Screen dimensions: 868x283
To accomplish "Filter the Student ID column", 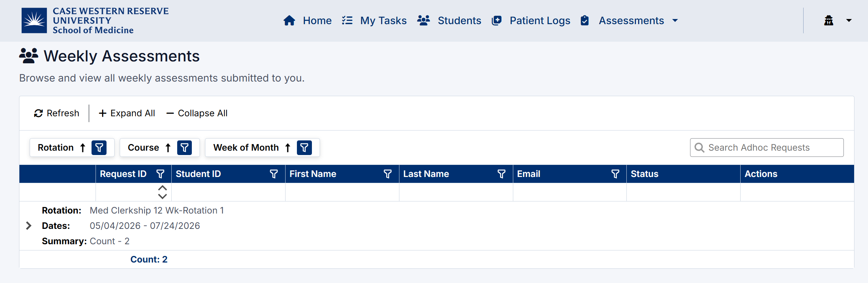I will click(274, 174).
